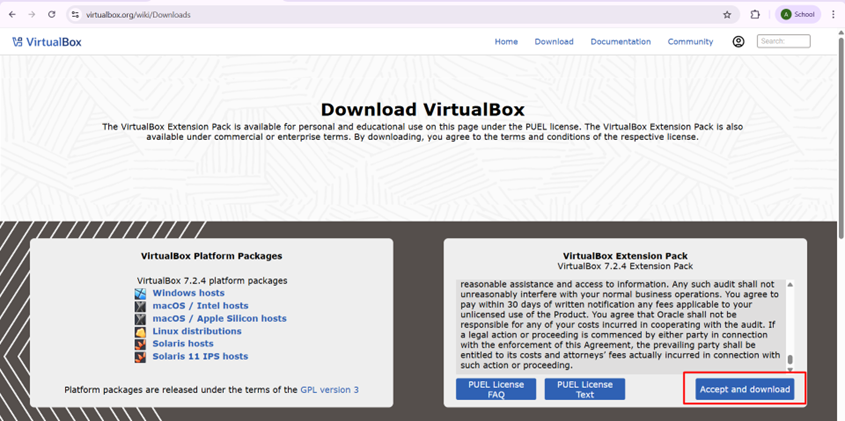
Task: Open the browser Extensions puzzle icon
Action: pos(755,15)
